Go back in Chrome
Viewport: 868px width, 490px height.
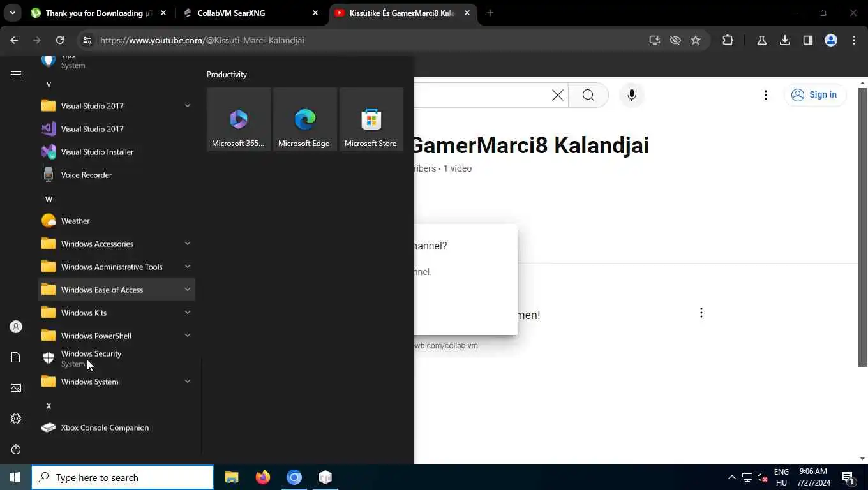(14, 40)
